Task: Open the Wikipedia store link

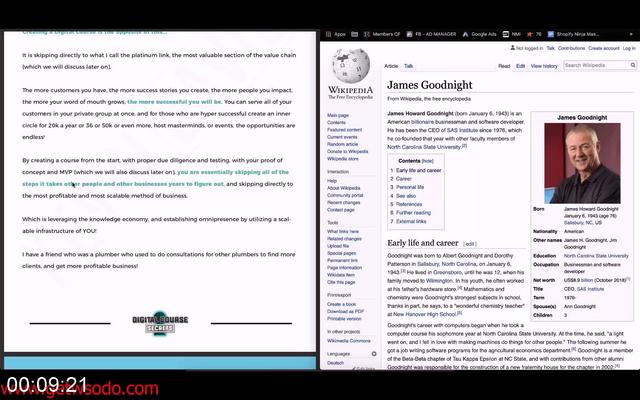Action: (342, 159)
